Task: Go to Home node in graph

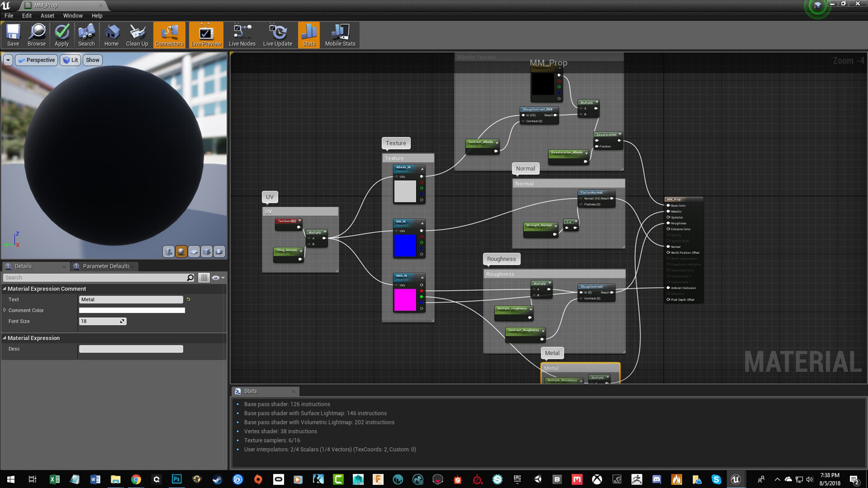Action: tap(111, 36)
